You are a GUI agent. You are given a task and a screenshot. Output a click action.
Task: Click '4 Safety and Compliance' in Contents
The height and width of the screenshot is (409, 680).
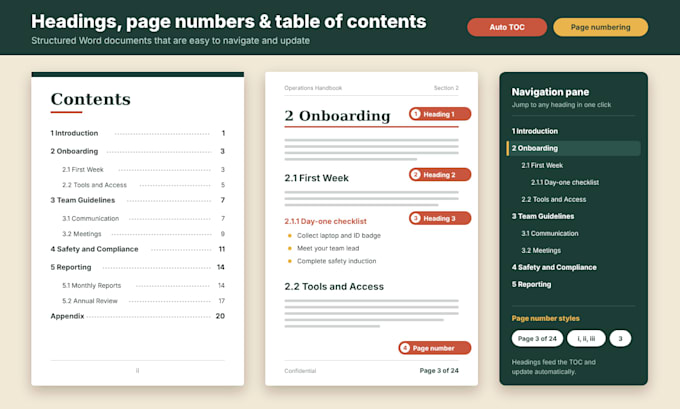coord(137,249)
